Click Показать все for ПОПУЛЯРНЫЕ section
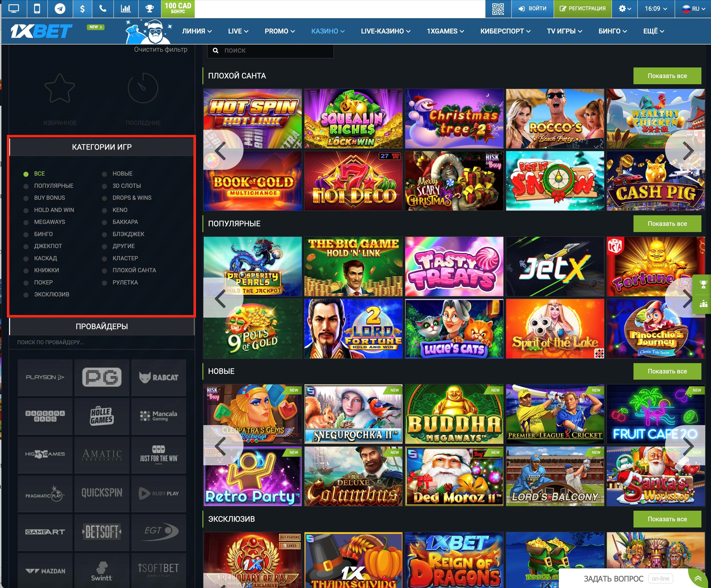Viewport: 711px width, 588px height. 667,224
